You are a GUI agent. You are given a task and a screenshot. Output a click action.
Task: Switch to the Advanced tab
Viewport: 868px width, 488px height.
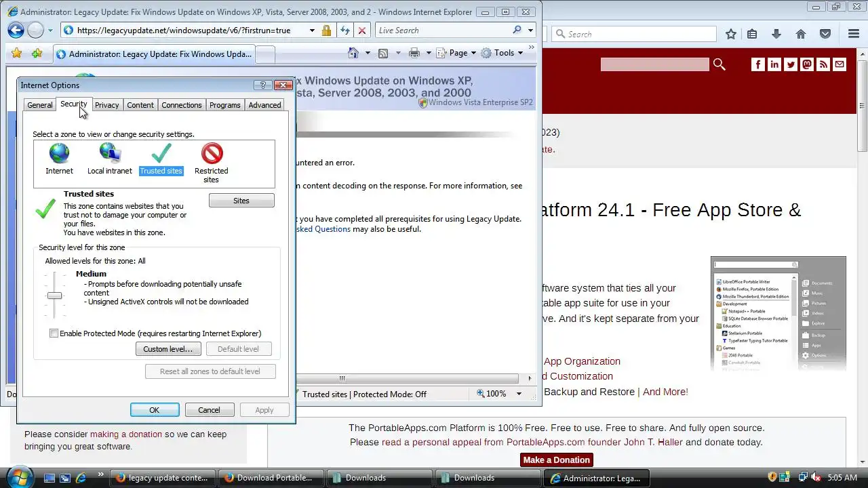pyautogui.click(x=264, y=105)
